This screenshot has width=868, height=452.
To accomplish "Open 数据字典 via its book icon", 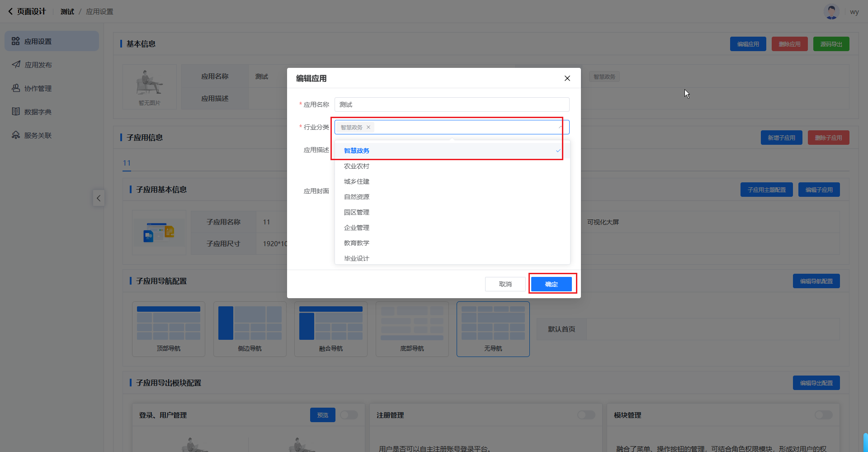I will (x=16, y=112).
